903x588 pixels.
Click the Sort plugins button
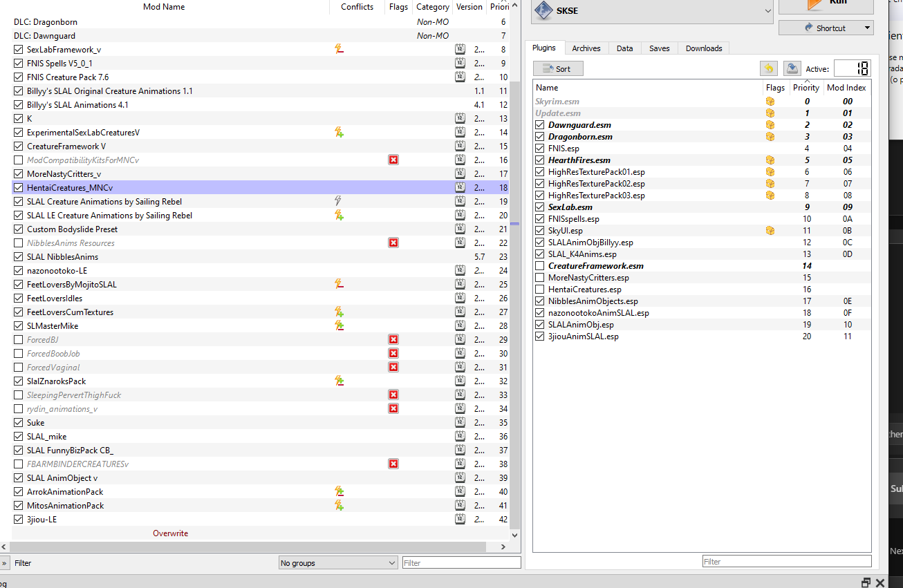(558, 68)
